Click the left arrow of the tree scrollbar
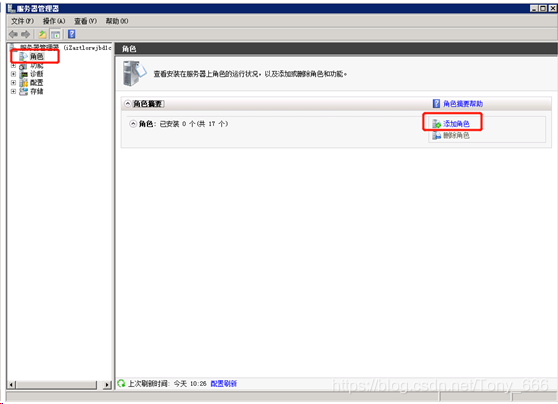This screenshot has height=404, width=558. [x=11, y=385]
